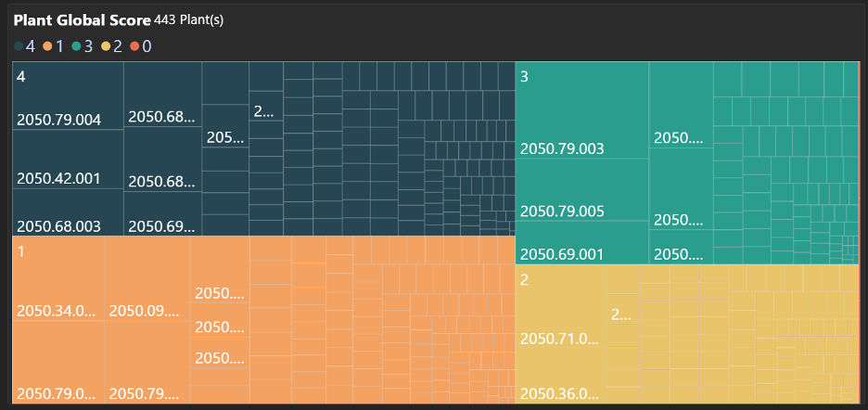Select legend entry for score 4
The width and height of the screenshot is (868, 410).
tap(25, 46)
